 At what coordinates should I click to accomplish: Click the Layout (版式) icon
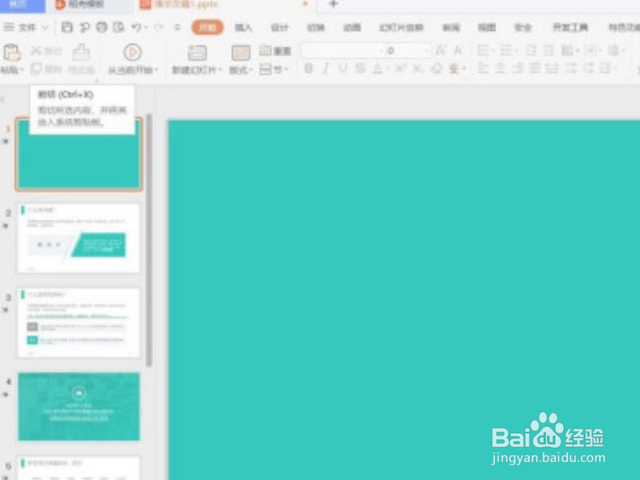pos(241,53)
